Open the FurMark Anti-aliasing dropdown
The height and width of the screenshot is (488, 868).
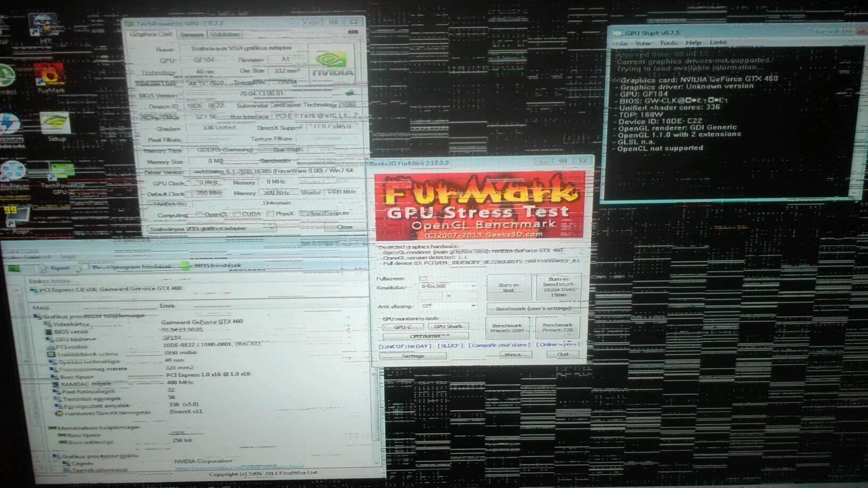448,306
